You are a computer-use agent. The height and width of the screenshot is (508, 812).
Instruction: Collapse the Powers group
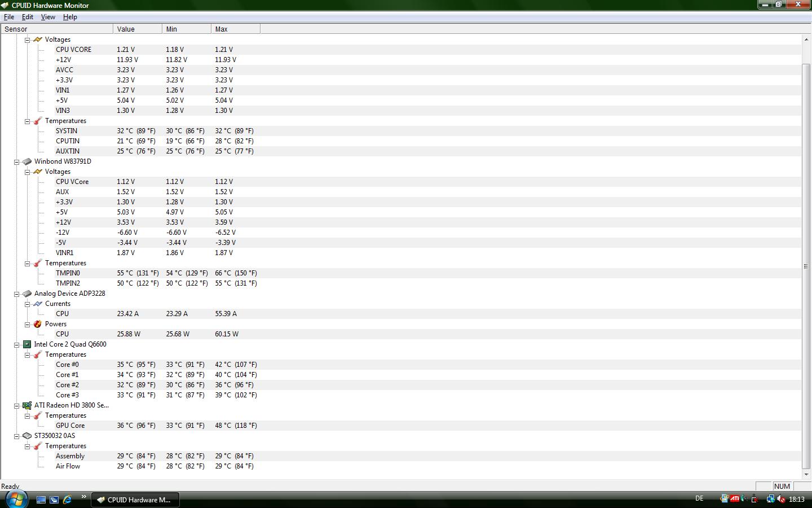[x=27, y=324]
